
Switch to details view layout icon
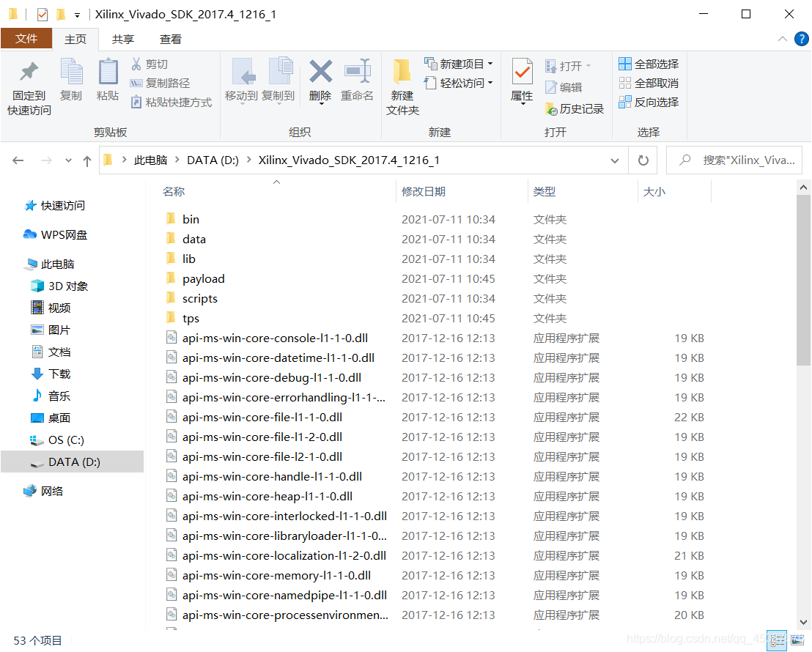coord(777,640)
